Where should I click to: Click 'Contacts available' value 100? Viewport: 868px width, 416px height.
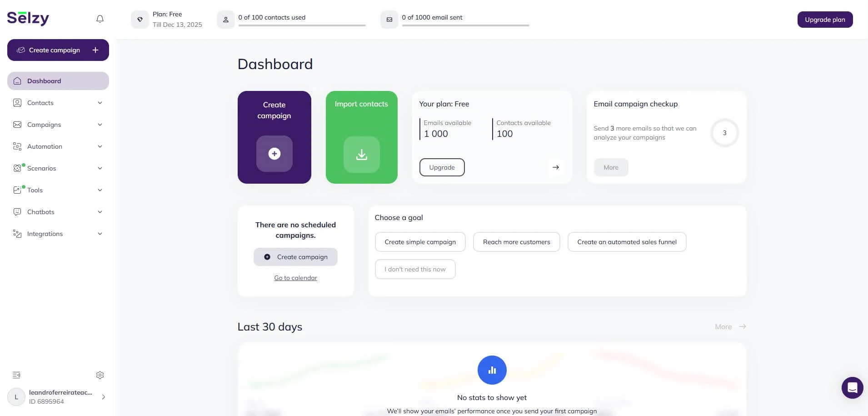504,134
